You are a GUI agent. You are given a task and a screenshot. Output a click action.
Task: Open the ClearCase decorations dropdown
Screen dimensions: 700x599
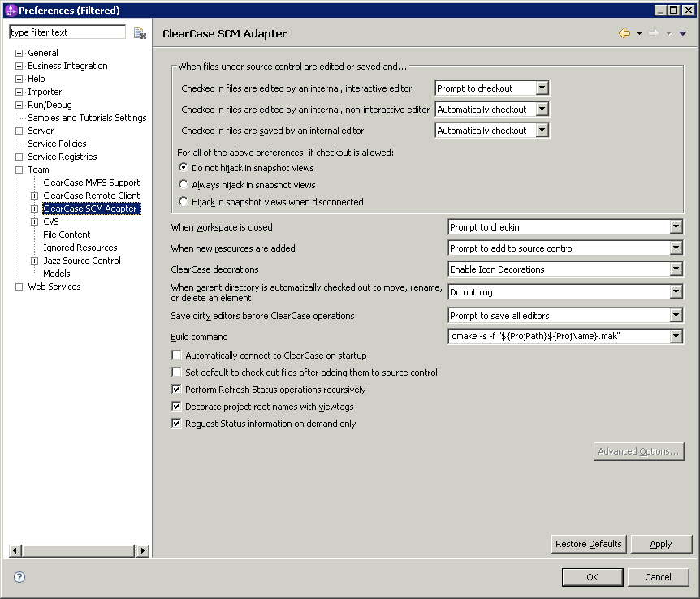pyautogui.click(x=676, y=269)
